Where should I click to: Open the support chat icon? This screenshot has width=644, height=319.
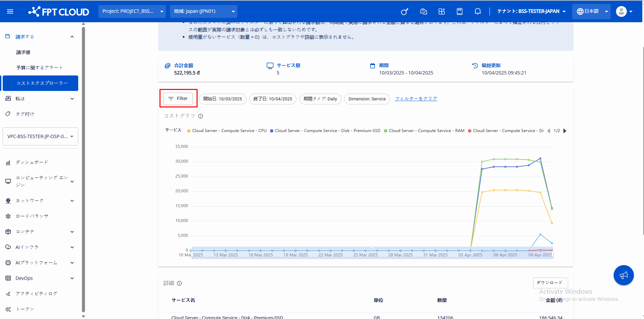click(x=423, y=11)
